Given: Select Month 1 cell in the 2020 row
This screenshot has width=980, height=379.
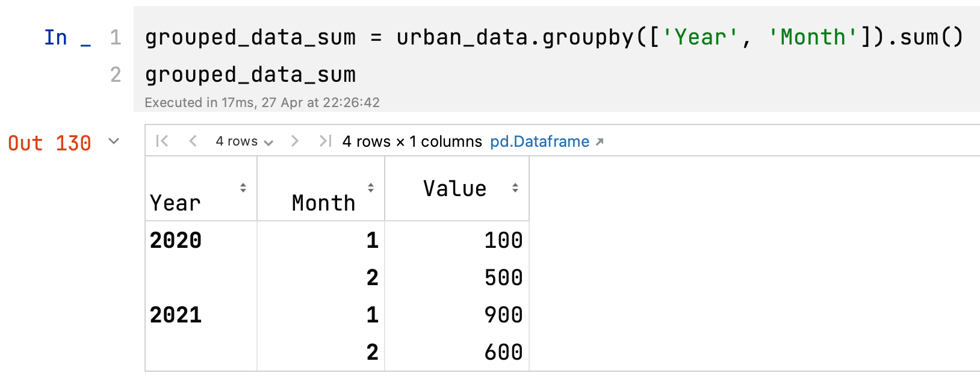Looking at the screenshot, I should (321, 240).
